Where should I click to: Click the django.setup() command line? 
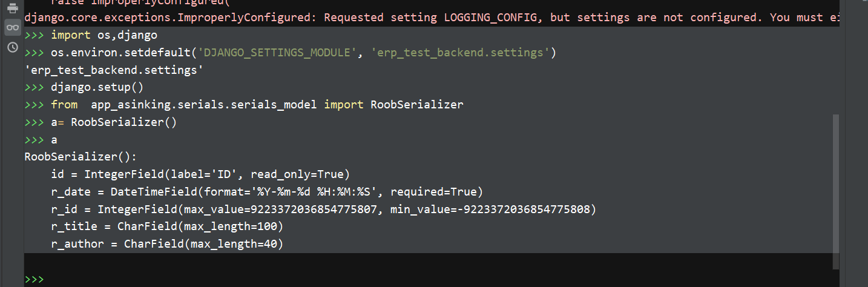click(x=97, y=87)
